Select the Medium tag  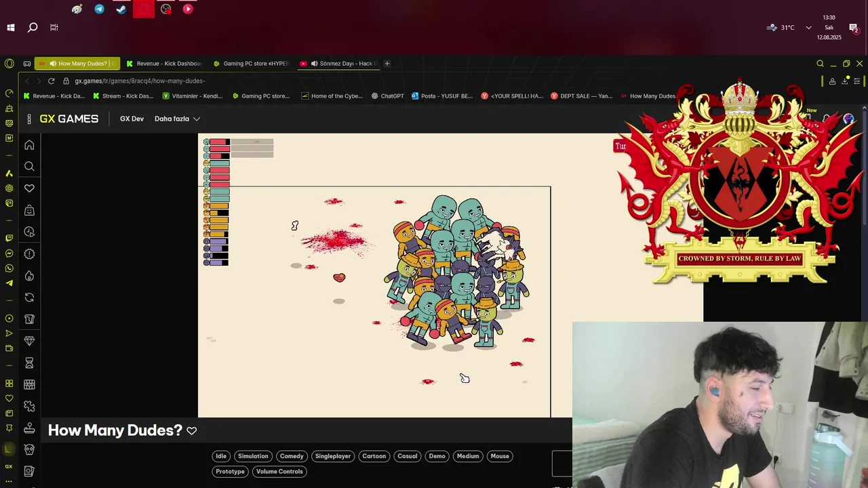[x=468, y=456]
